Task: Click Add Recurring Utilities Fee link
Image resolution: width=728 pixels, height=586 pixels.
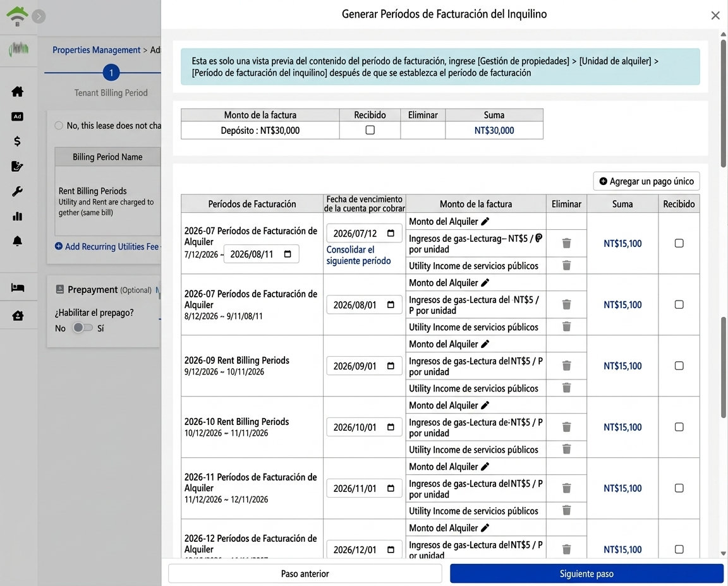Action: (x=107, y=246)
